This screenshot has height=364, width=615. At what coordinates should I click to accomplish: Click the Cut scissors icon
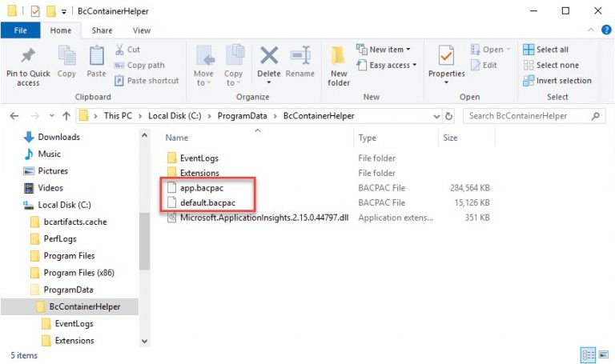point(120,50)
